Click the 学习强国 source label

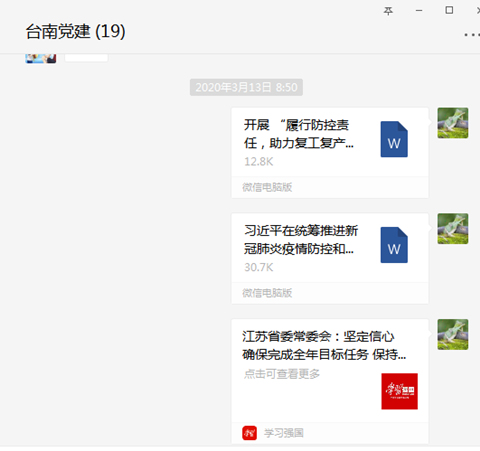284,433
